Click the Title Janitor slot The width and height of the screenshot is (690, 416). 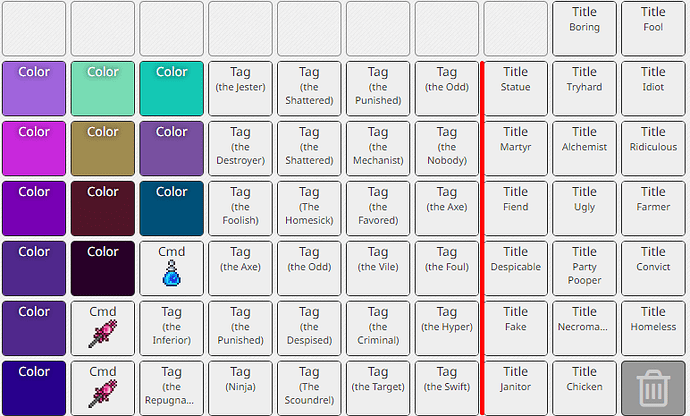pos(516,388)
